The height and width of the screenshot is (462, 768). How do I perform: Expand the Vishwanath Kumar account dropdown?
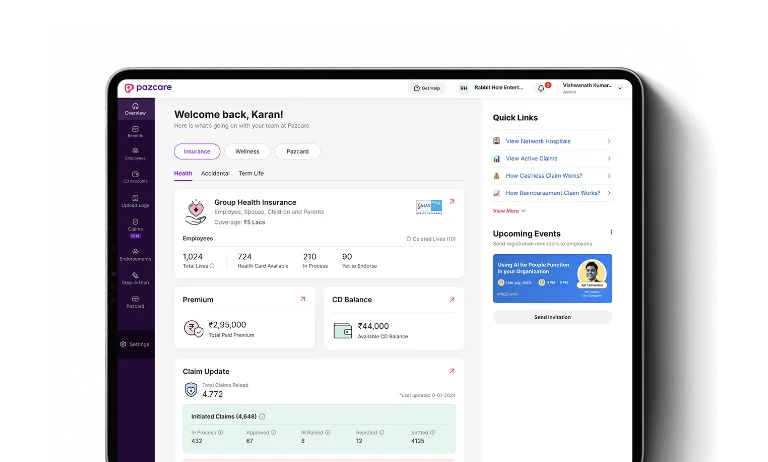click(620, 88)
